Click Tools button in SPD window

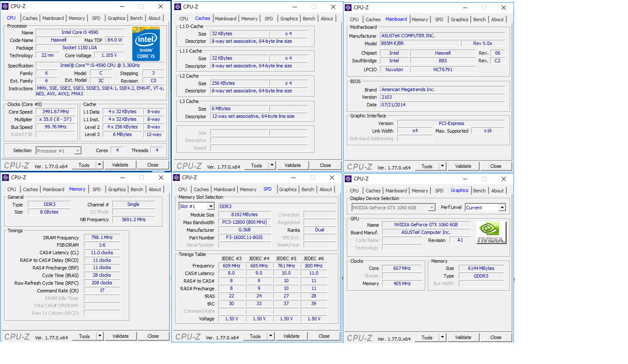(255, 336)
